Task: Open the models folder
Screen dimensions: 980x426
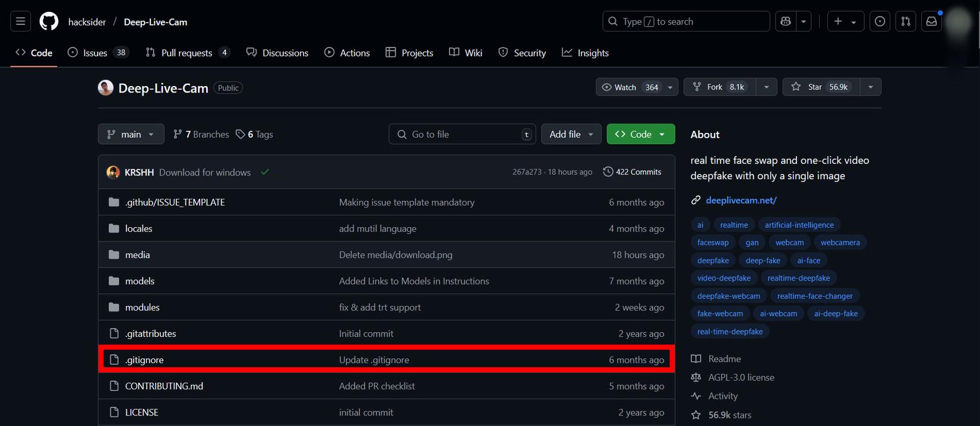Action: (140, 281)
